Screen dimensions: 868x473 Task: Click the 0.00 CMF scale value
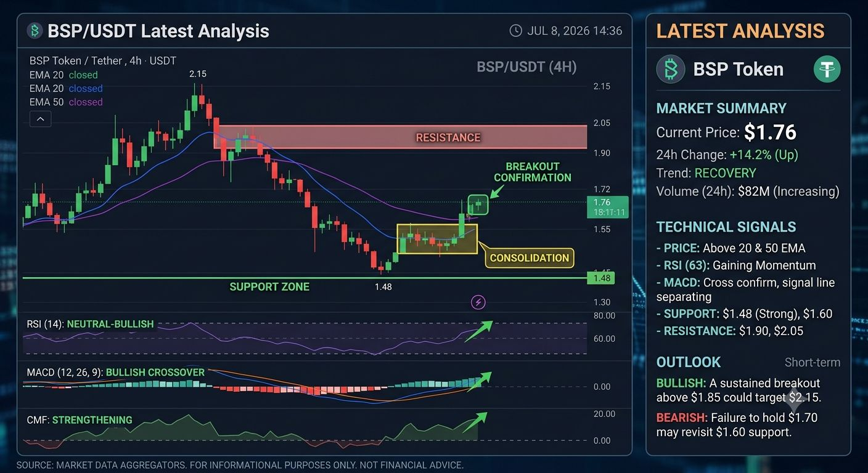[601, 440]
